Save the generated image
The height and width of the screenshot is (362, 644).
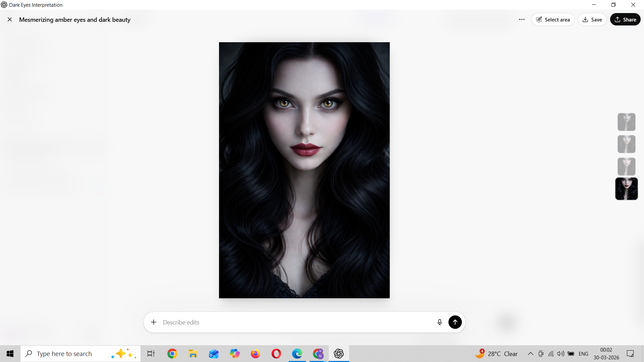(592, 19)
